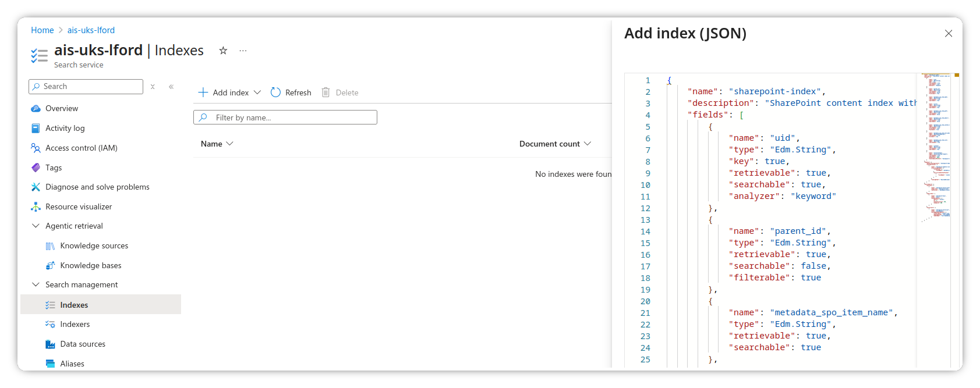The width and height of the screenshot is (980, 388).
Task: Click the Refresh circular arrow icon
Action: pos(275,92)
